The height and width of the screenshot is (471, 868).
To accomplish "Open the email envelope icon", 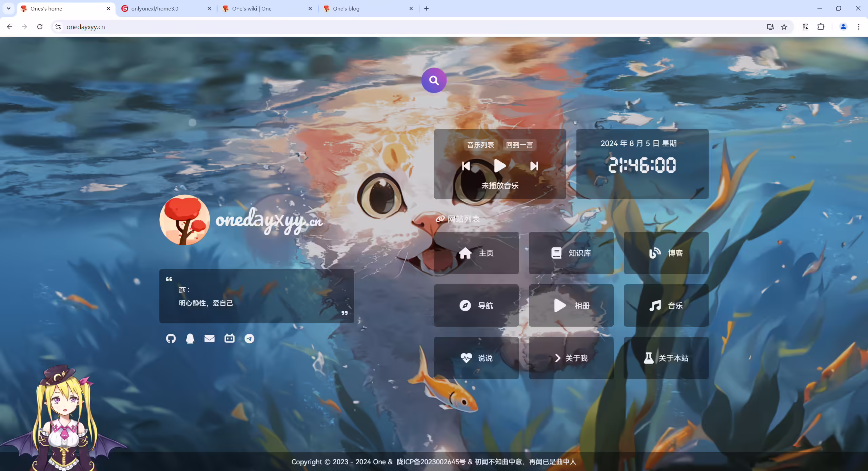I will tap(210, 338).
